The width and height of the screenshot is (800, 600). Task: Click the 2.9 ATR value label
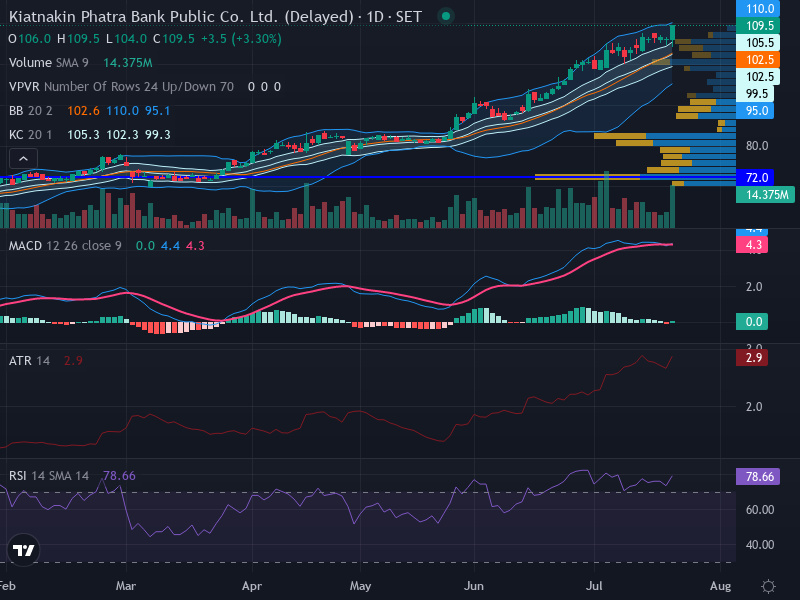pyautogui.click(x=752, y=357)
